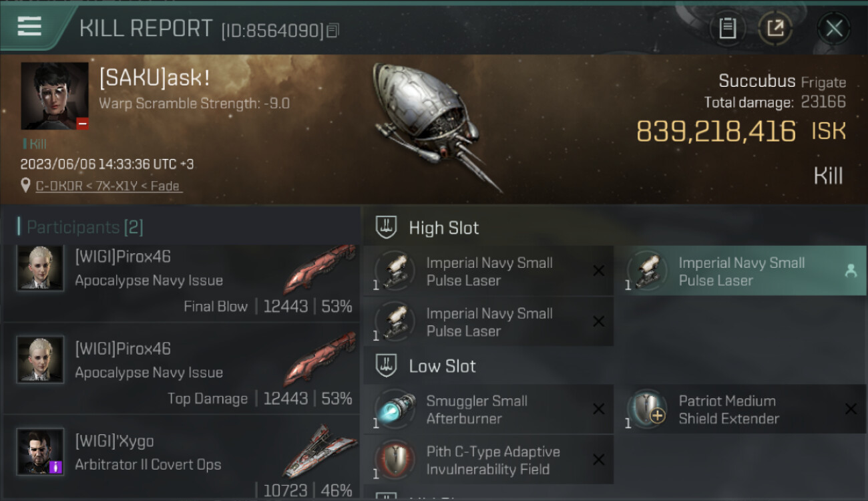Copy the kill report ID icon

coord(333,31)
